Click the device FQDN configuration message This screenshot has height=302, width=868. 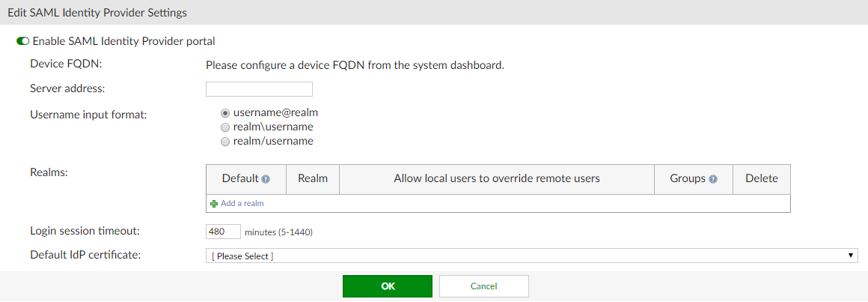pos(355,65)
